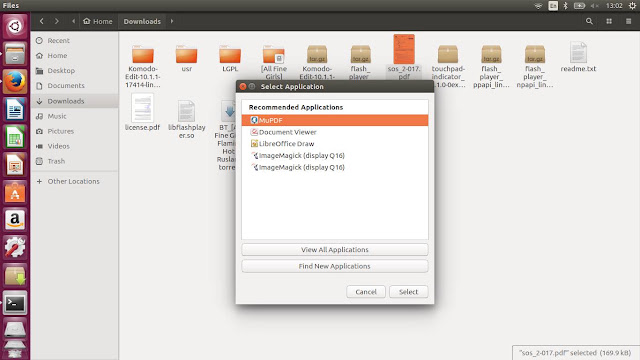This screenshot has height=360, width=640.
Task: Select the LGPL folder
Action: click(x=230, y=59)
